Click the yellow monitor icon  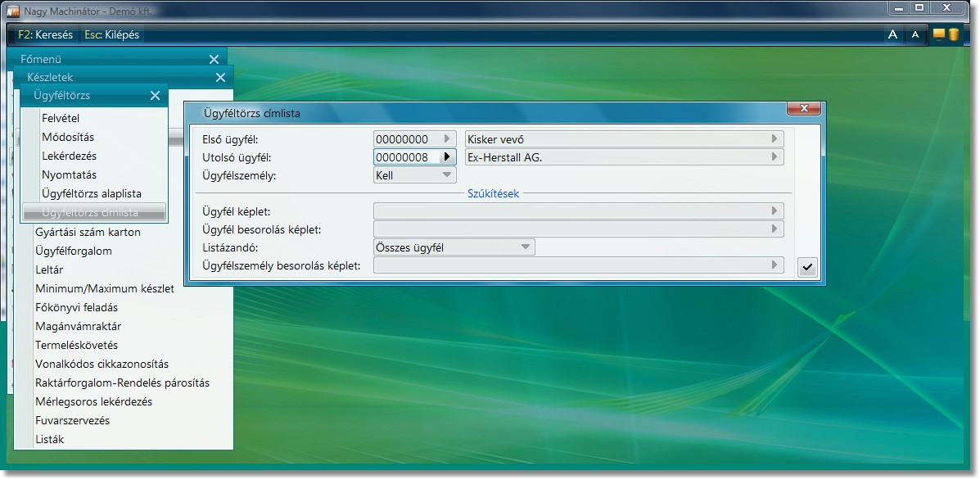click(x=939, y=34)
